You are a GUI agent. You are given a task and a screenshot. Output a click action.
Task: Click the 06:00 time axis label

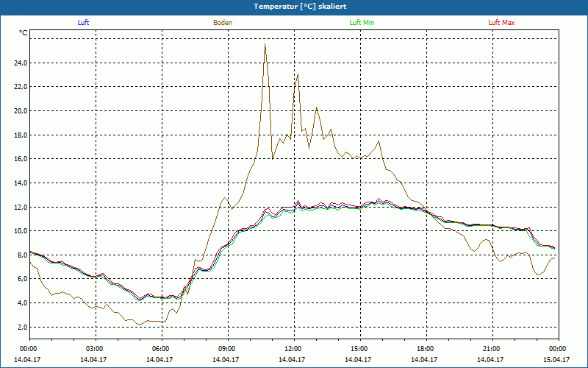click(x=162, y=349)
